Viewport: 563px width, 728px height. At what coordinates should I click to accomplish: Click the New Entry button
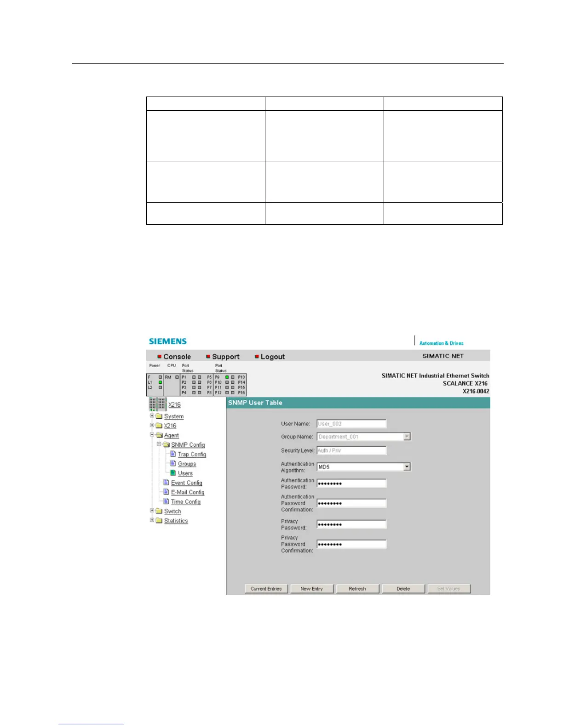point(312,589)
